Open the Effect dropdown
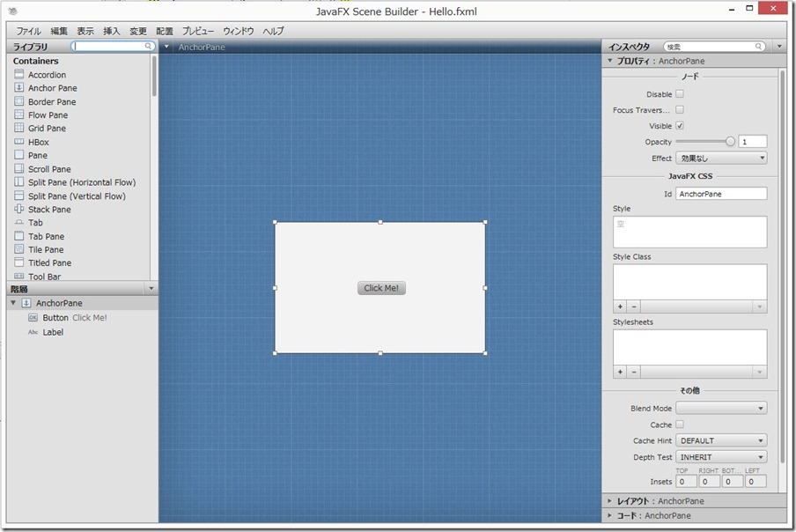Screen dimensions: 796x532 721,158
